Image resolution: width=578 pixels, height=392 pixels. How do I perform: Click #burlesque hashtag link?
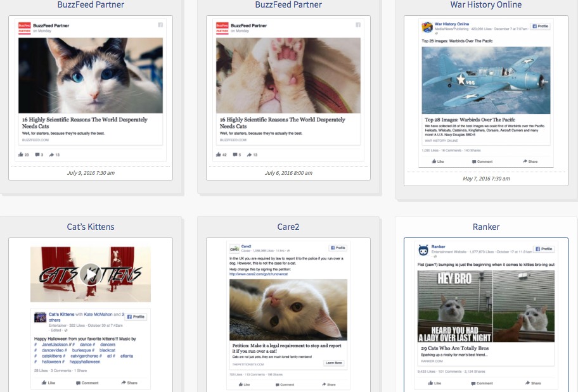pyautogui.click(x=83, y=350)
